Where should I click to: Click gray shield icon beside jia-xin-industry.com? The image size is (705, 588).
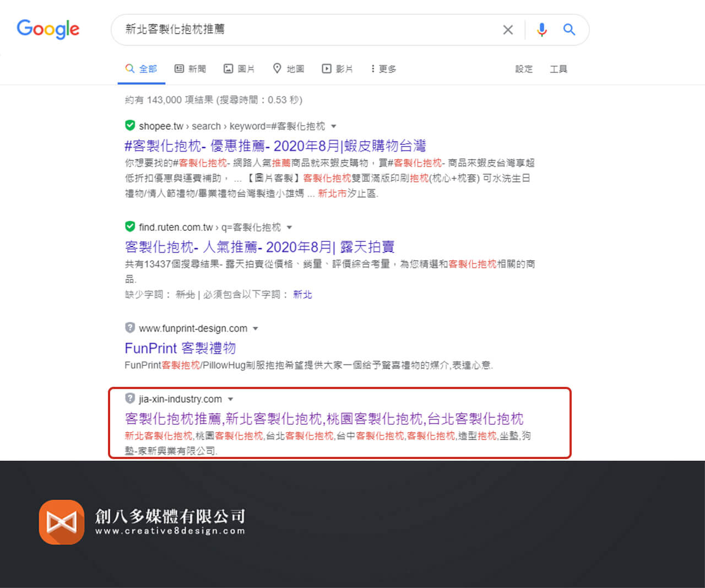pos(130,398)
